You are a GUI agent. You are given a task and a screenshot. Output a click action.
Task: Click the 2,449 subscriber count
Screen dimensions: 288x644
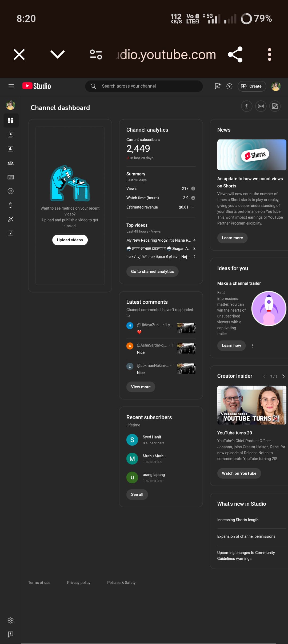138,148
